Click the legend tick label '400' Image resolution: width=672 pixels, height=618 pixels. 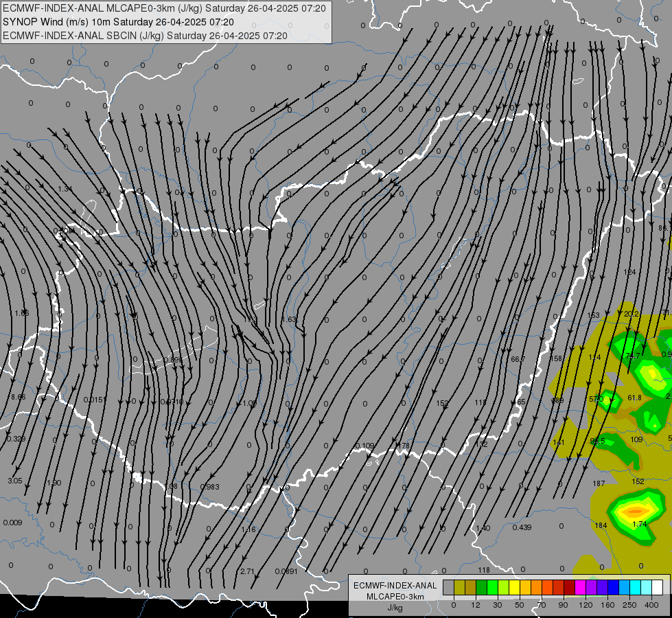[x=651, y=605]
